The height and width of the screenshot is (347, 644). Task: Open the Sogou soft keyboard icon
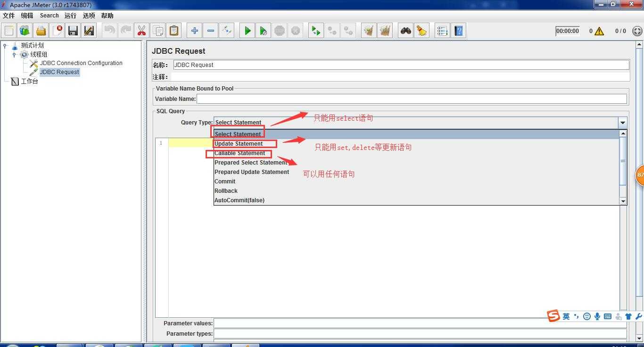607,316
